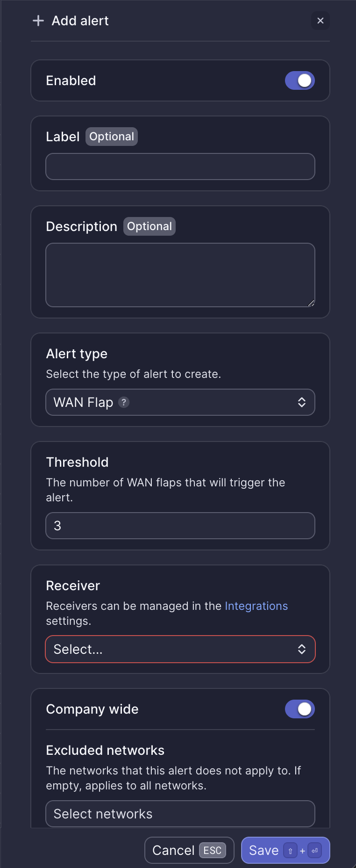The image size is (356, 868).
Task: Open the Select networks field for Excluded networks
Action: (x=180, y=814)
